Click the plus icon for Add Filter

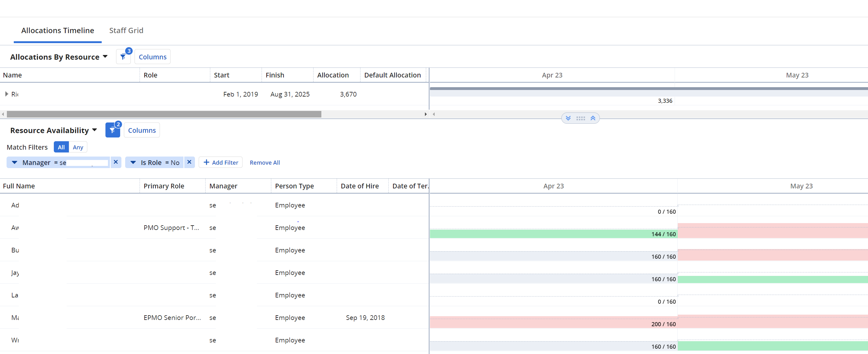tap(207, 162)
